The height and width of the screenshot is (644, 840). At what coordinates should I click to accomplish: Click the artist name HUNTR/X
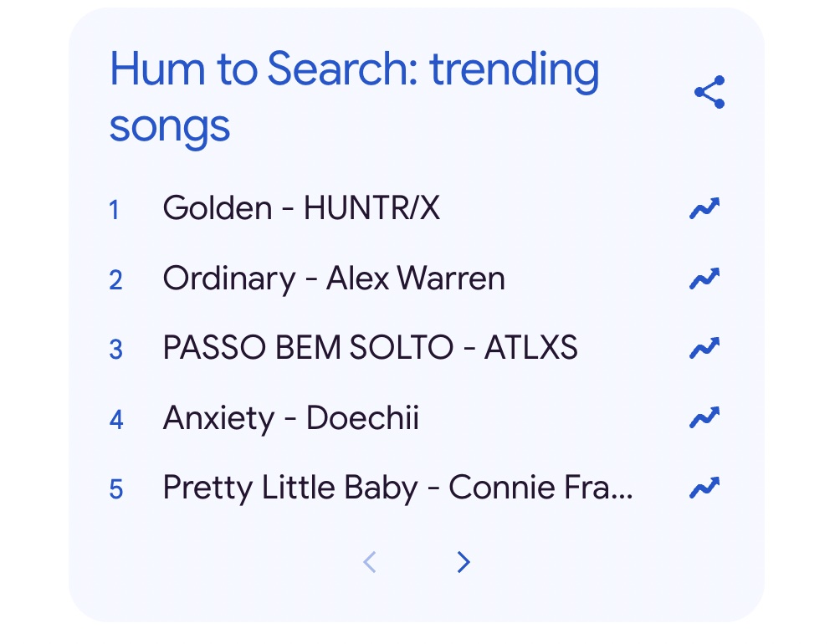tap(371, 208)
